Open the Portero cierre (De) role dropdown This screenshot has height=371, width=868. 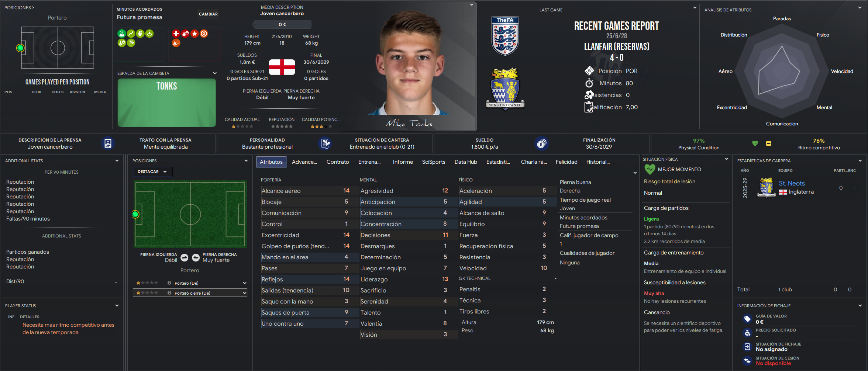click(x=190, y=293)
